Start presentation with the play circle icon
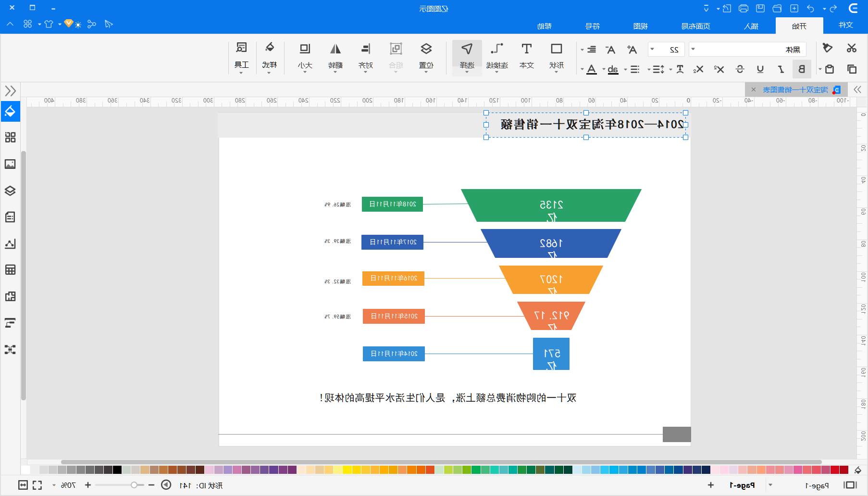The image size is (868, 496). pos(166,484)
